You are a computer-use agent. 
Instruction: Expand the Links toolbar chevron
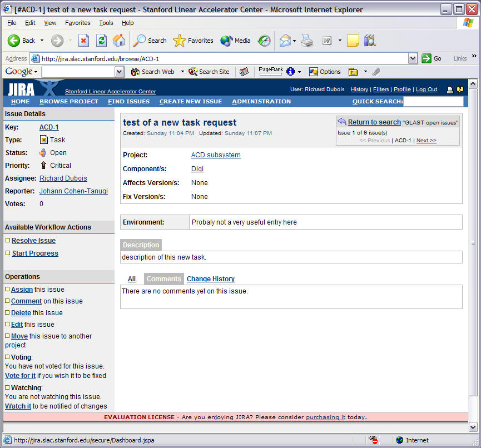pos(474,56)
